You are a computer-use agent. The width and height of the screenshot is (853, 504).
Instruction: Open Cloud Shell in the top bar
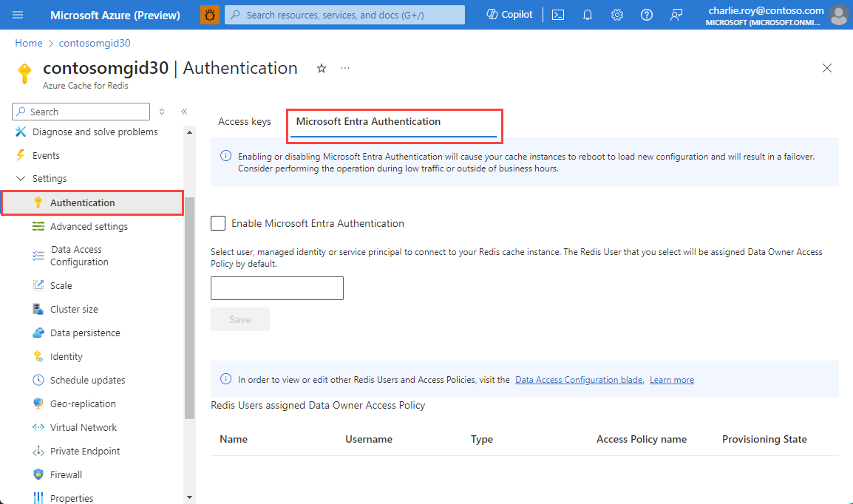click(x=558, y=14)
